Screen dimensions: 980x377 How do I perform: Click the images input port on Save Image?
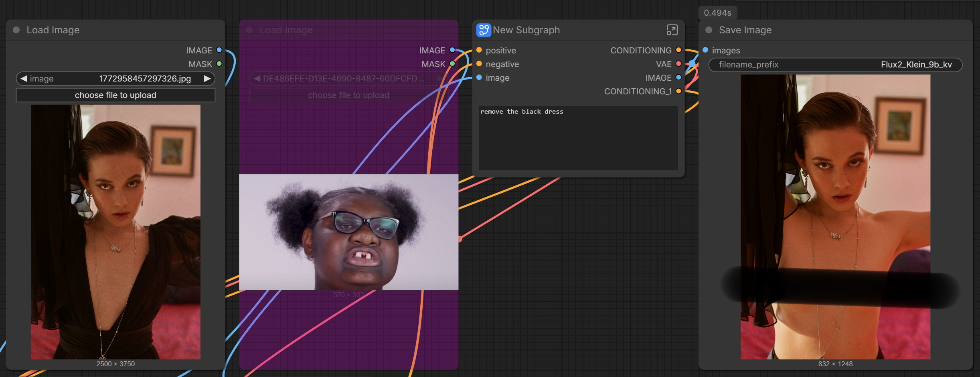[705, 50]
